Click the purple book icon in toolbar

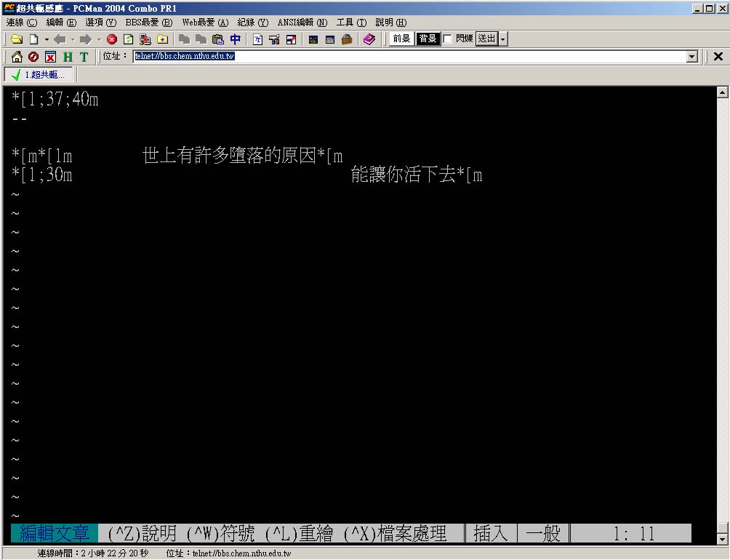coord(369,39)
